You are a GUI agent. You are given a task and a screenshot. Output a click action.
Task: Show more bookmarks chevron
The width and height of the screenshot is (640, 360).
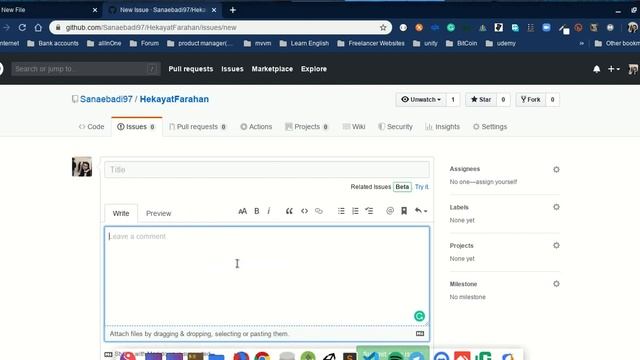[x=582, y=43]
